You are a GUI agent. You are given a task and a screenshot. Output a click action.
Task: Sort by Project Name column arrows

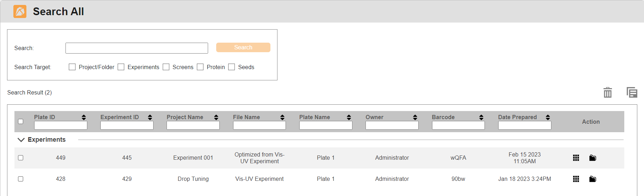point(216,117)
